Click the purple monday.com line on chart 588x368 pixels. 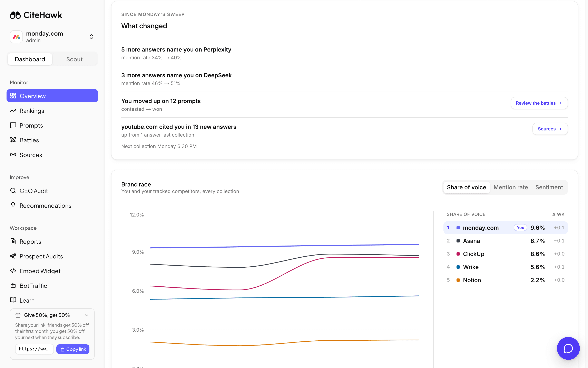click(x=284, y=246)
